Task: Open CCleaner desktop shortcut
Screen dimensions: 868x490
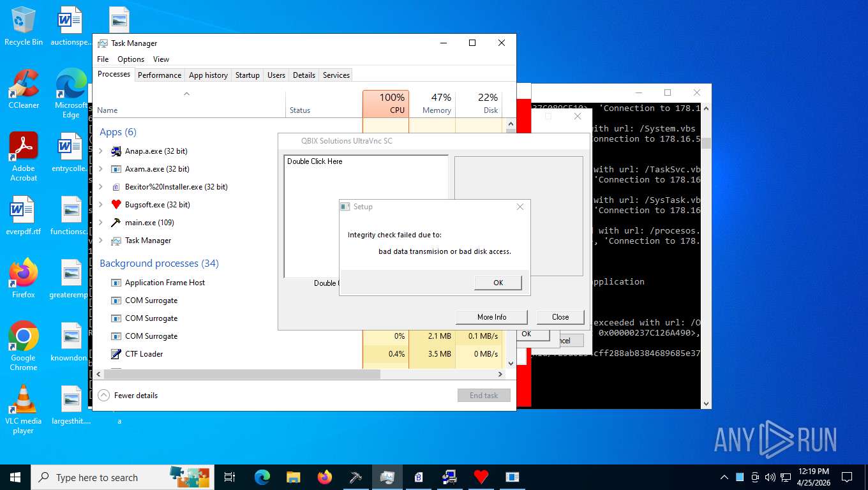Action: [x=24, y=89]
